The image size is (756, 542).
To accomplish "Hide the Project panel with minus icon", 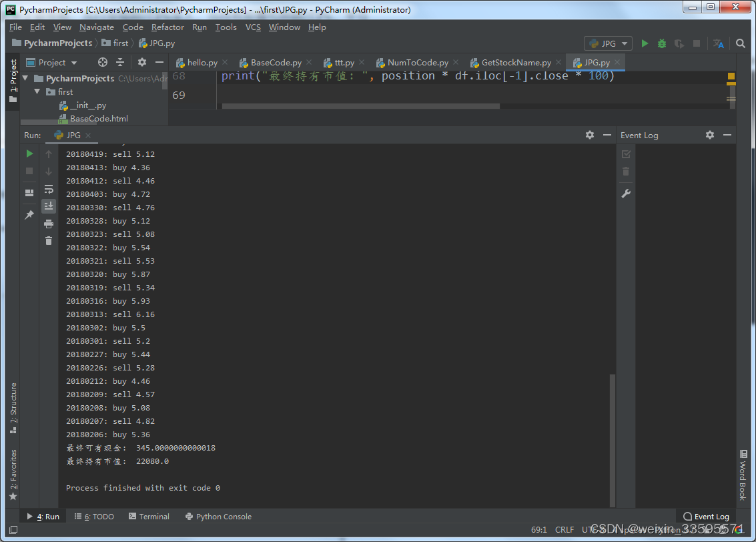I will point(159,62).
